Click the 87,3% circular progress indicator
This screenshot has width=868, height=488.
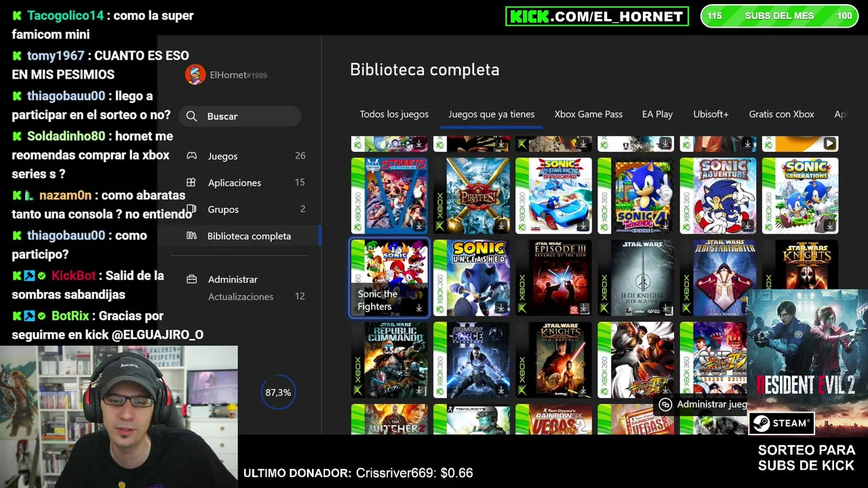(278, 392)
